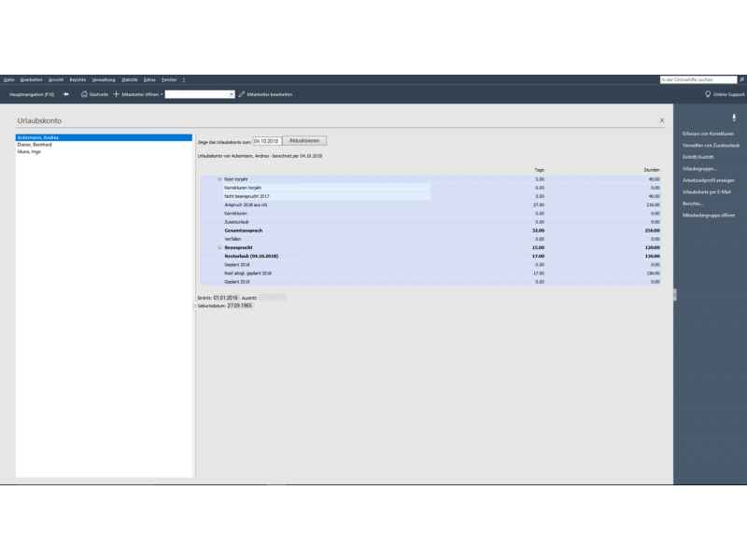Close the Urlaubskonto panel with the X
This screenshot has width=747, height=560.
(662, 120)
